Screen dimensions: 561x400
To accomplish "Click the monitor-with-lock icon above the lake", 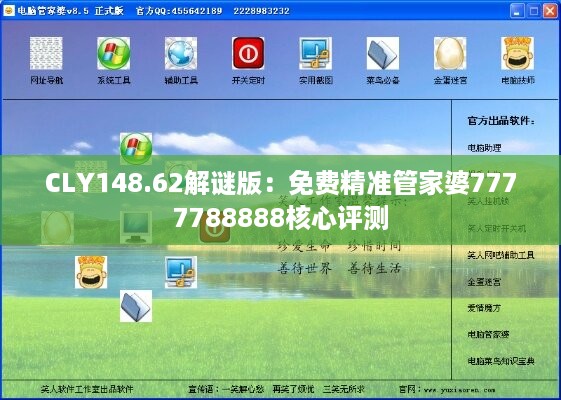I will tap(181, 272).
